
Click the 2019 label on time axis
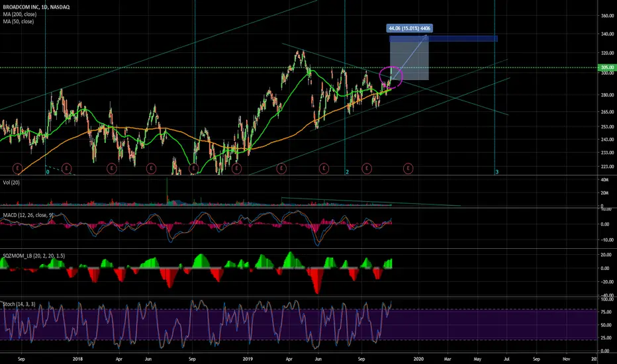pyautogui.click(x=248, y=359)
